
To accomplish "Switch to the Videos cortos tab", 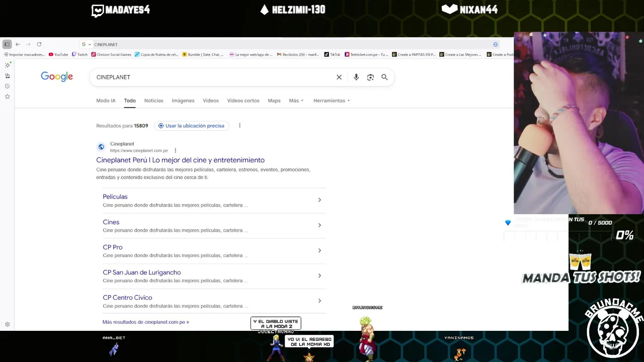I will click(x=243, y=101).
